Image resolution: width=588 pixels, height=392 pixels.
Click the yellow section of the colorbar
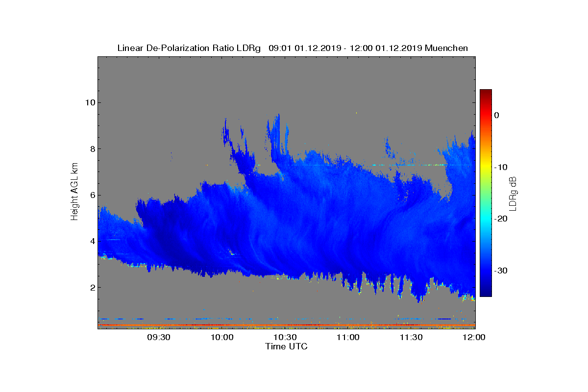[486, 166]
